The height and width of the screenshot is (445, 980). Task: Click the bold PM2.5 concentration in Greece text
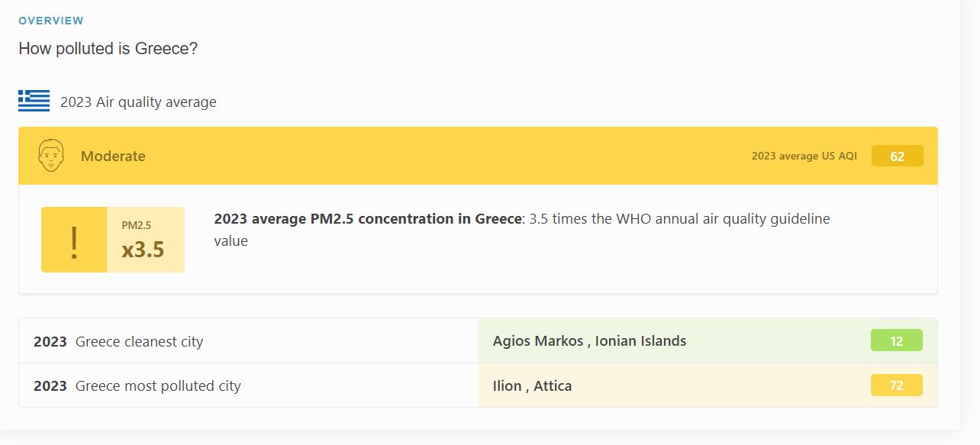coord(367,218)
